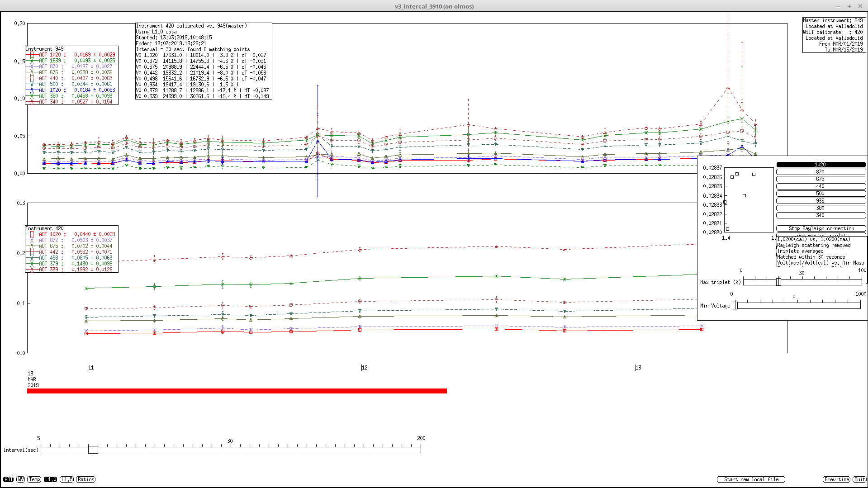868x488 pixels.
Task: Click Instrument 420 legend AOT 1020 row
Action: [x=71, y=234]
